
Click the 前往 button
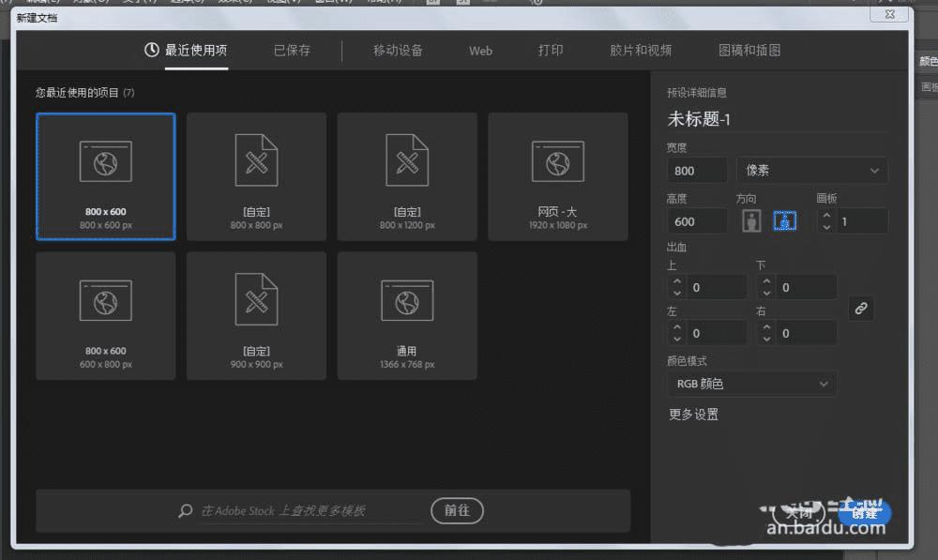click(457, 510)
